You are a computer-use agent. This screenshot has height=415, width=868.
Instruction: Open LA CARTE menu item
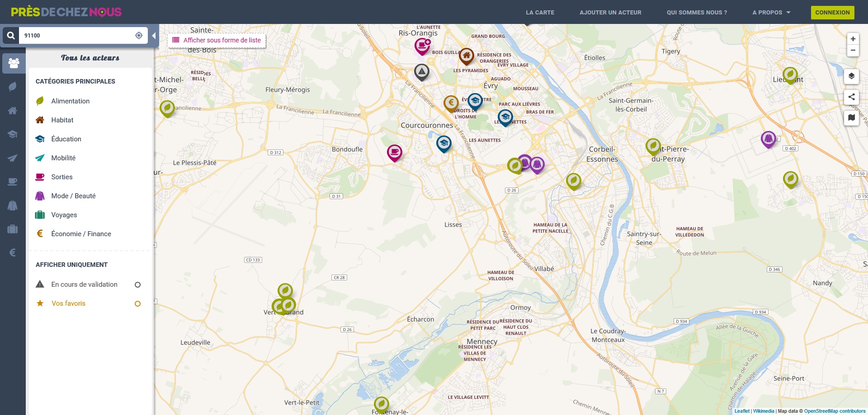click(540, 12)
